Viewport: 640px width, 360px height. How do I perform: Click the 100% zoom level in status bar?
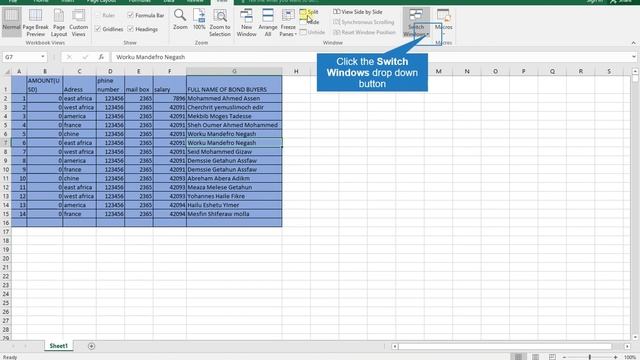(x=630, y=357)
